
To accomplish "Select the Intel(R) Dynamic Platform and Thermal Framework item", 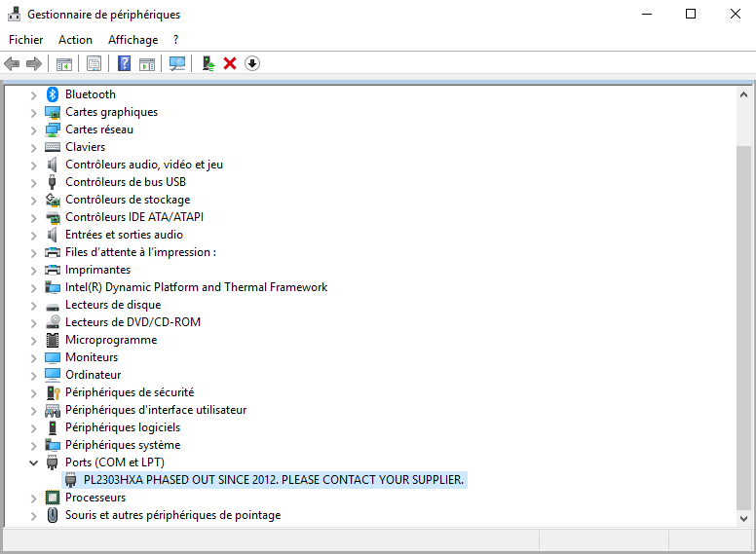I will [196, 287].
